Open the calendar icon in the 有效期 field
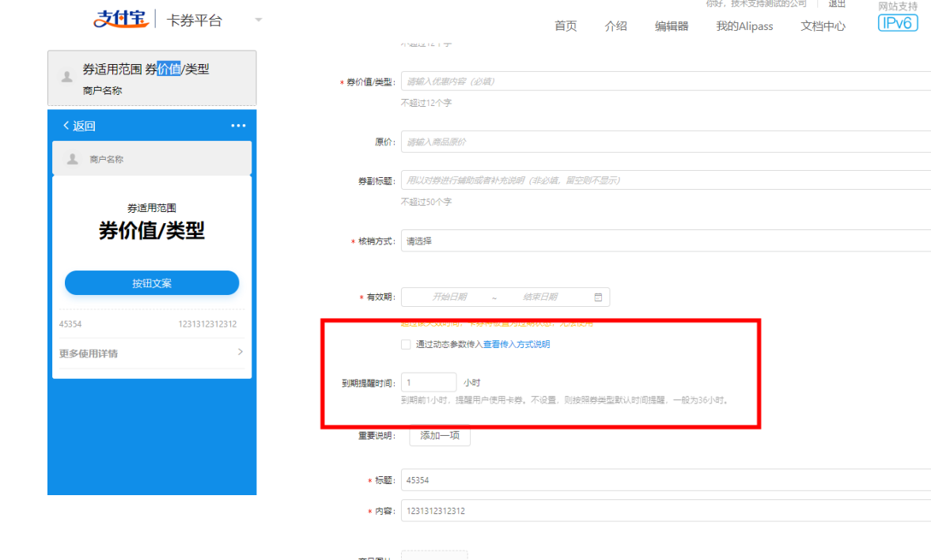The height and width of the screenshot is (560, 931). pos(598,297)
